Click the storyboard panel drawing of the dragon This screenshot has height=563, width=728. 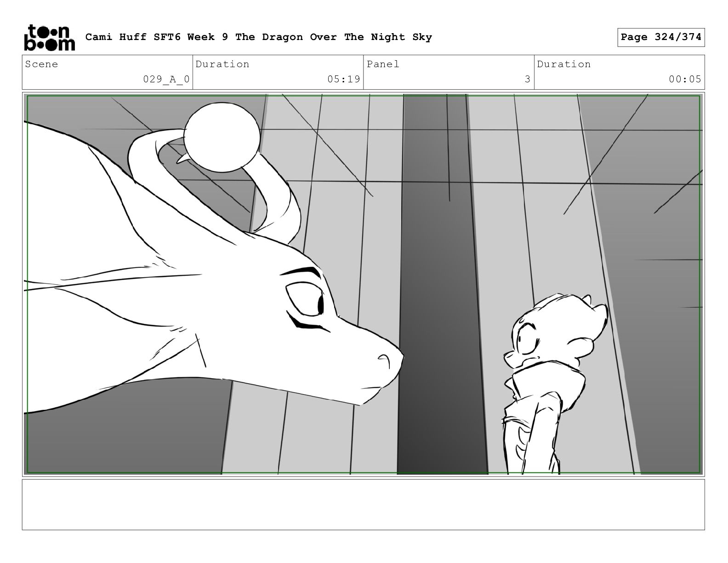tap(363, 284)
